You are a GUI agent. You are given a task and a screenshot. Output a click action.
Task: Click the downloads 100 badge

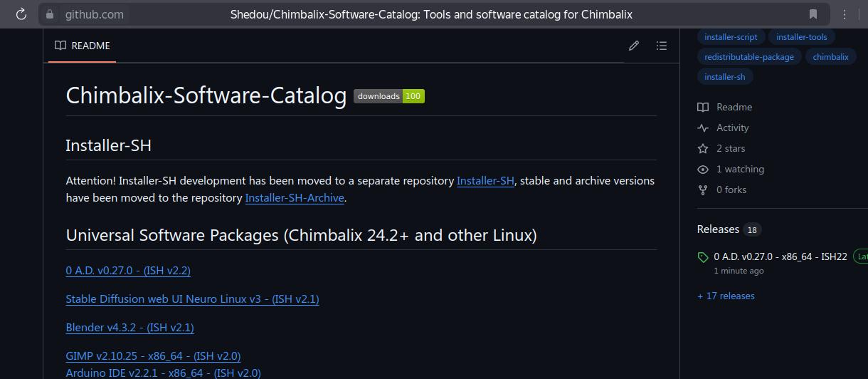point(389,96)
